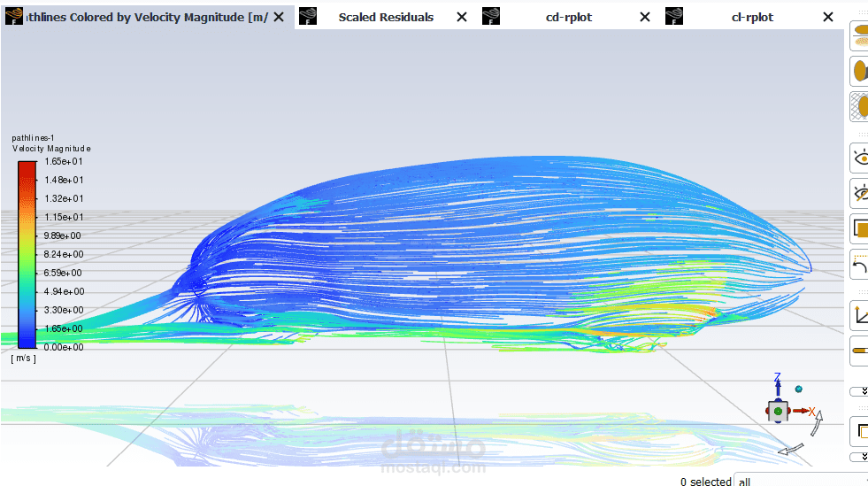This screenshot has height=486, width=868.
Task: Click the velocity magnitude color bar
Action: coord(27,255)
